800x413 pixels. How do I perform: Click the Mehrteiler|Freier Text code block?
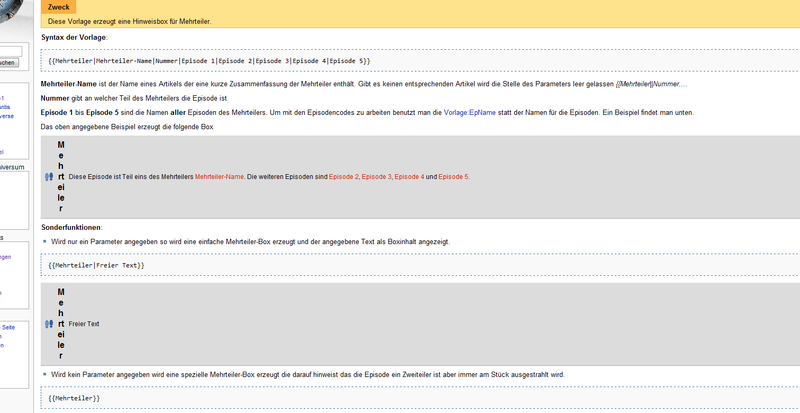96,265
